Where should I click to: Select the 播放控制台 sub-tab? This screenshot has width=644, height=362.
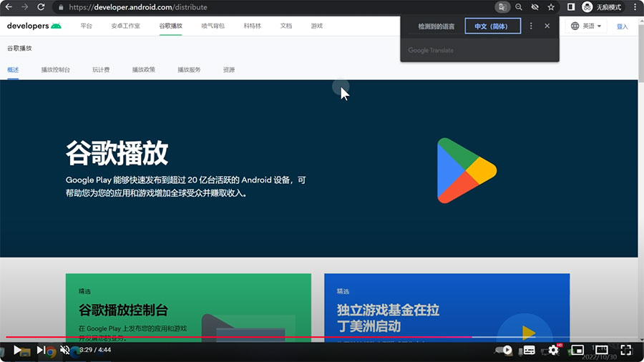point(55,70)
